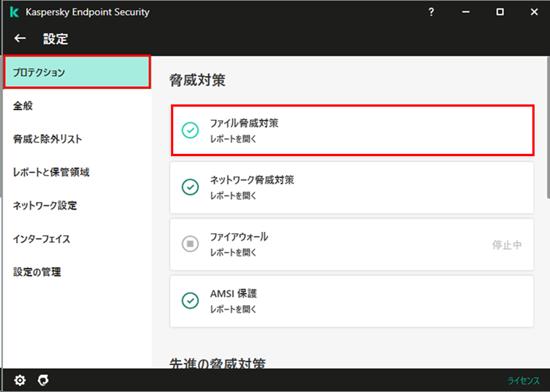Click the AMSI 保護 check status icon

point(190,301)
